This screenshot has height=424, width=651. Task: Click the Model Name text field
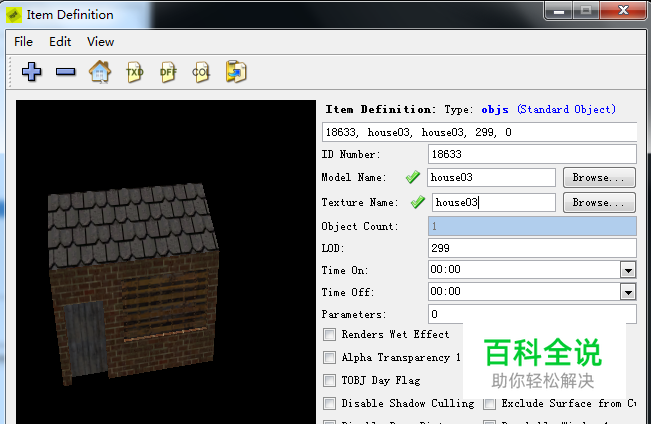tap(491, 177)
